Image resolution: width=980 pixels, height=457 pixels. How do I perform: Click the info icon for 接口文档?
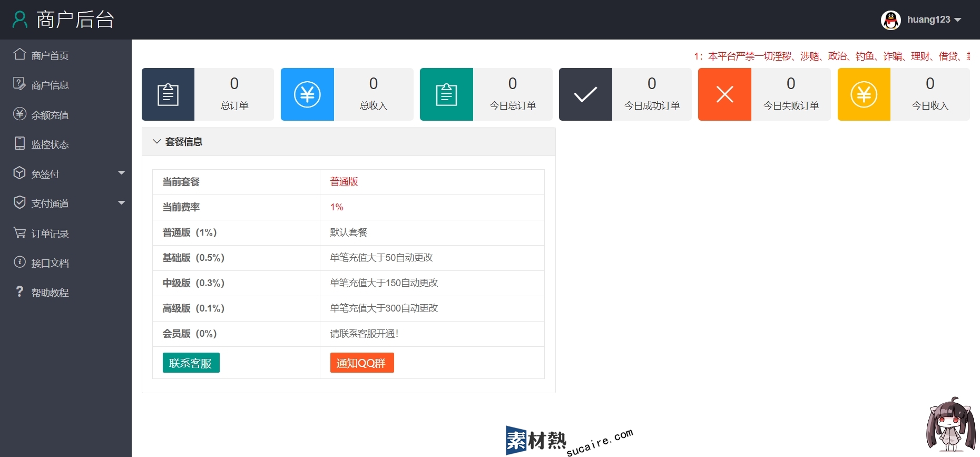[19, 262]
